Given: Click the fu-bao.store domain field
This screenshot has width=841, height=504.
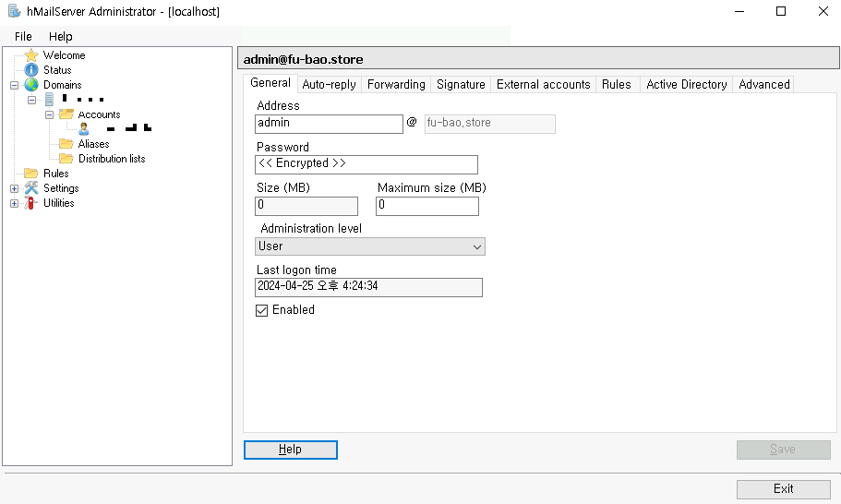Looking at the screenshot, I should [x=489, y=124].
